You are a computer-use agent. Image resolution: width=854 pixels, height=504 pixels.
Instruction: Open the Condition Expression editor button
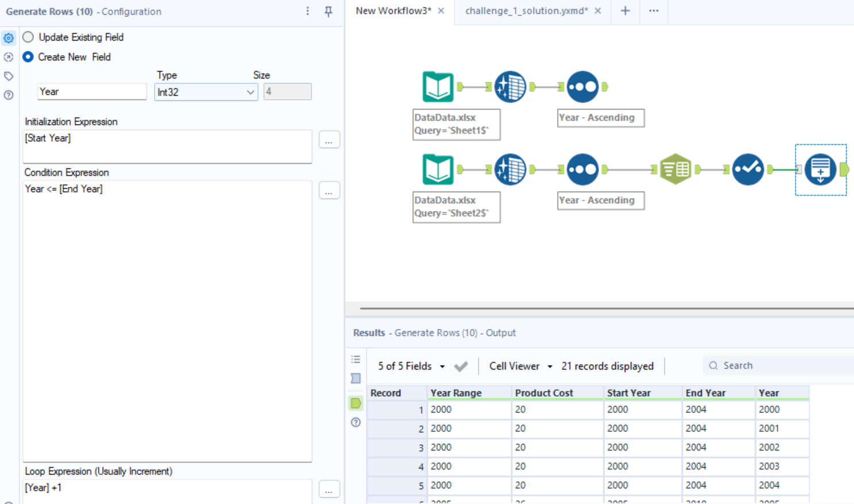tap(329, 191)
